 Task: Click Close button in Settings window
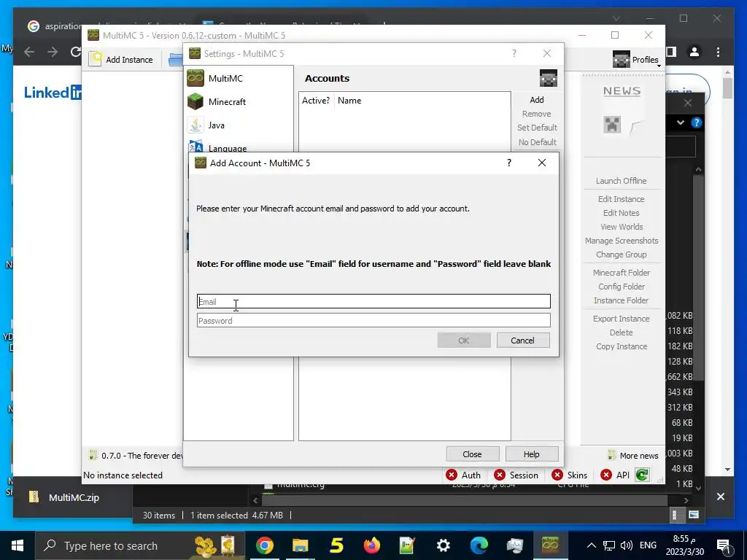[x=472, y=454]
